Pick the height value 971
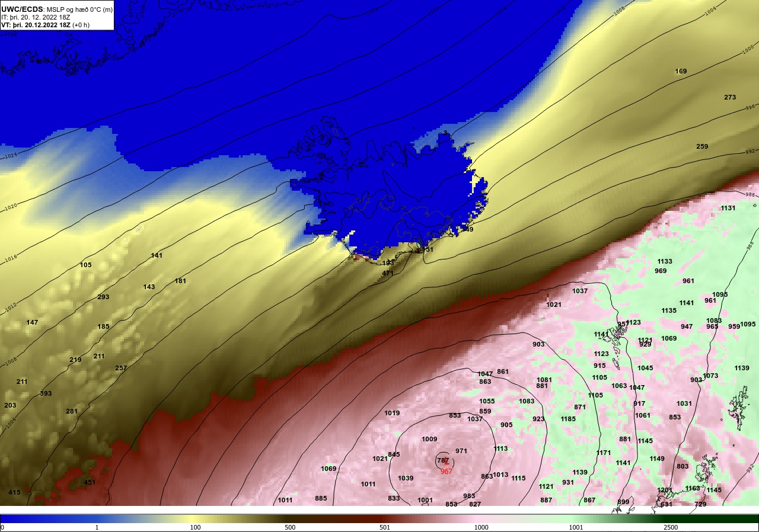 tap(461, 451)
